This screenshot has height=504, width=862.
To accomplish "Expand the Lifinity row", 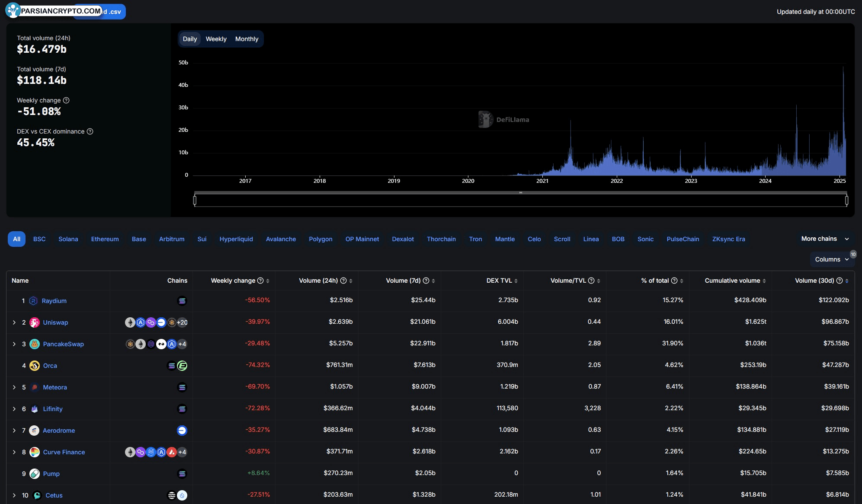I will point(14,409).
